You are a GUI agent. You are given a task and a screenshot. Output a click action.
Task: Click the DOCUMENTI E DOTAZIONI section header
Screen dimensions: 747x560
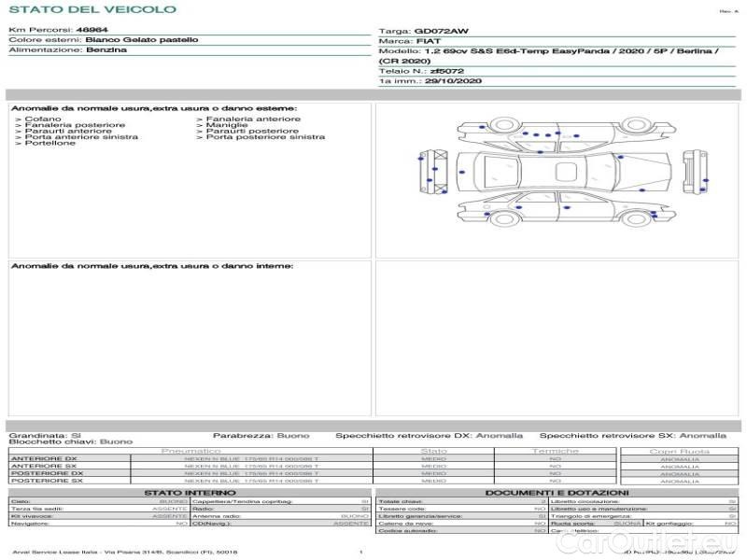click(557, 492)
